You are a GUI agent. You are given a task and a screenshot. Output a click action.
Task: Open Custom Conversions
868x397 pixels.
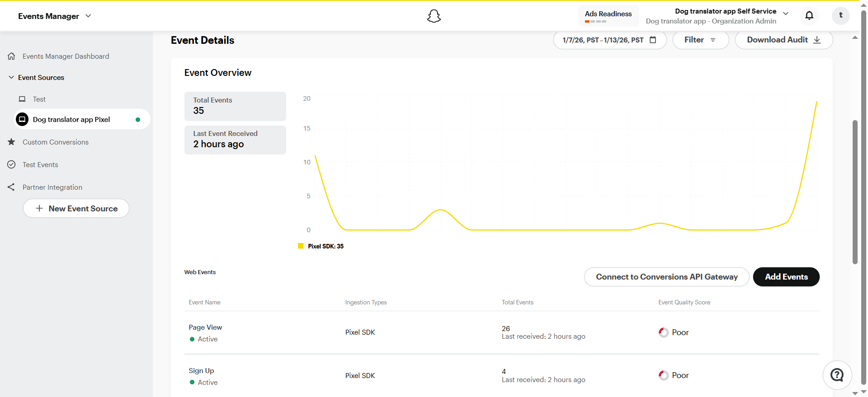[x=56, y=142]
